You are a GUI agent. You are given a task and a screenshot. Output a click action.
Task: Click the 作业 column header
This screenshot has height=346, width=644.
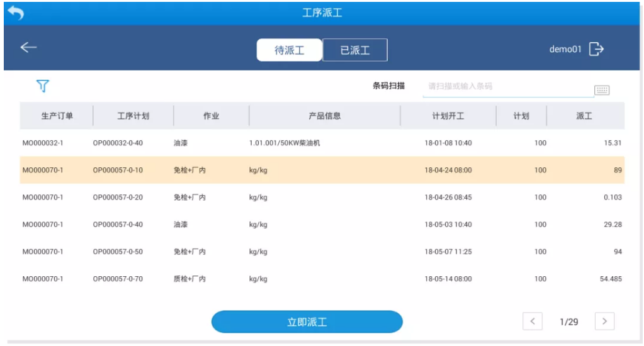(211, 116)
